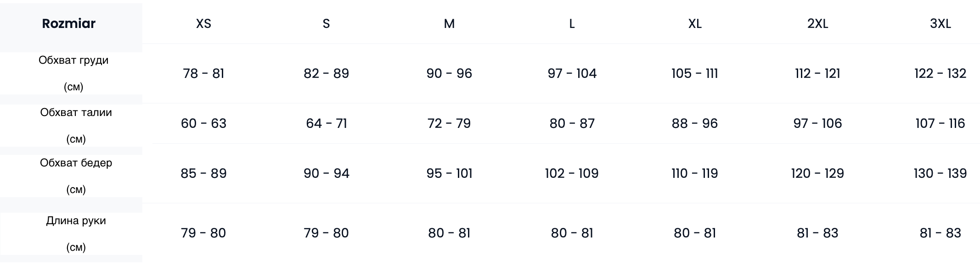Click the Обхват талии row label

pos(76,113)
